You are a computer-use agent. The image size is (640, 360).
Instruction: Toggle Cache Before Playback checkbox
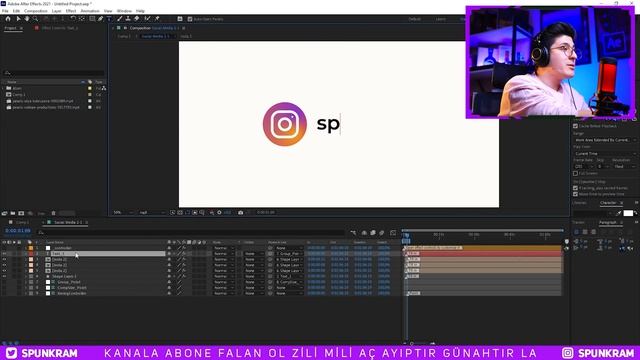[576, 126]
